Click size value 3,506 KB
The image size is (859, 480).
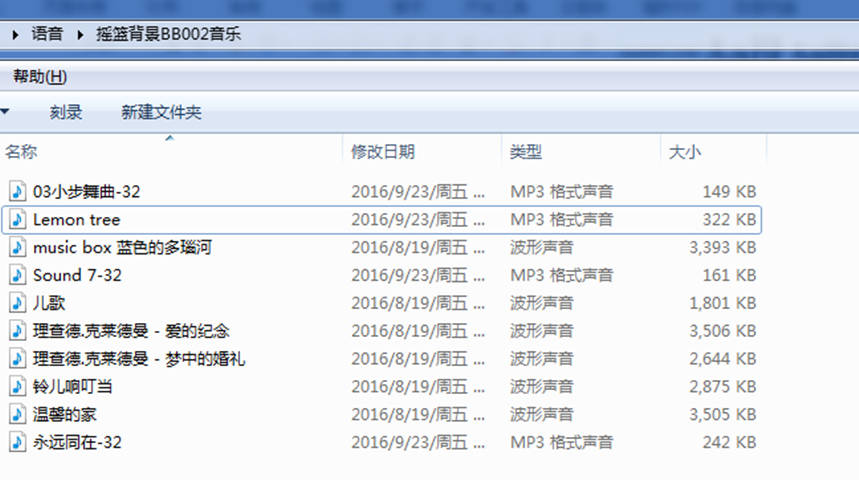click(x=723, y=331)
